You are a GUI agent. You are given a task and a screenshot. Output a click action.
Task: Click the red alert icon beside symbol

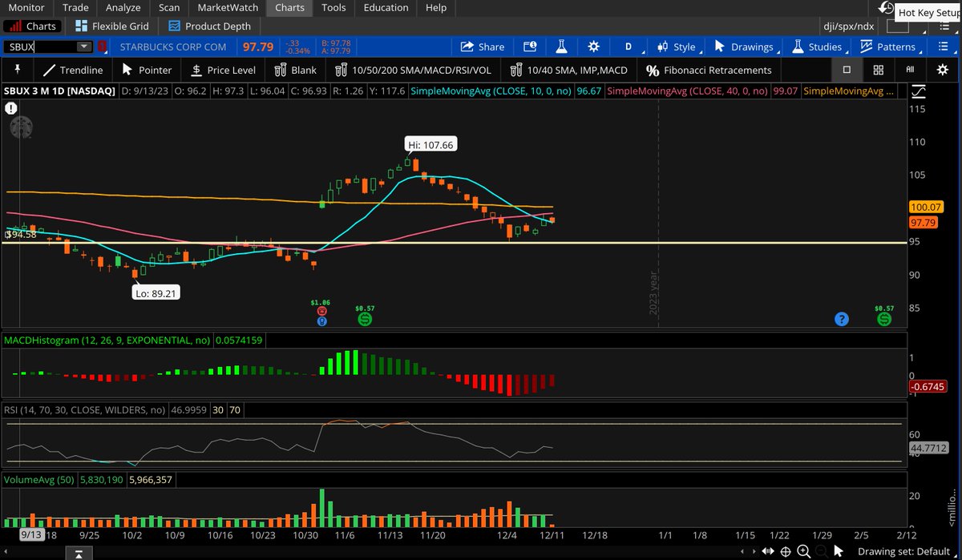coord(101,47)
